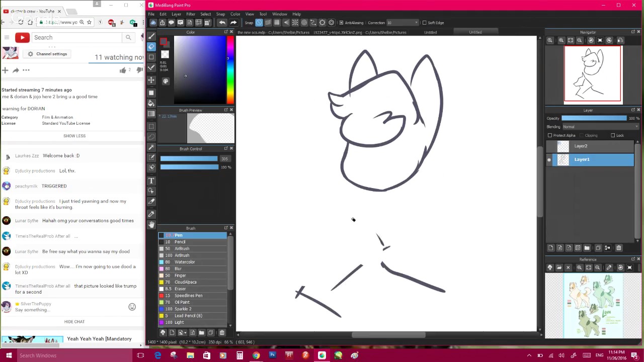Select the Hand tool
This screenshot has height=362, width=644.
click(x=151, y=225)
